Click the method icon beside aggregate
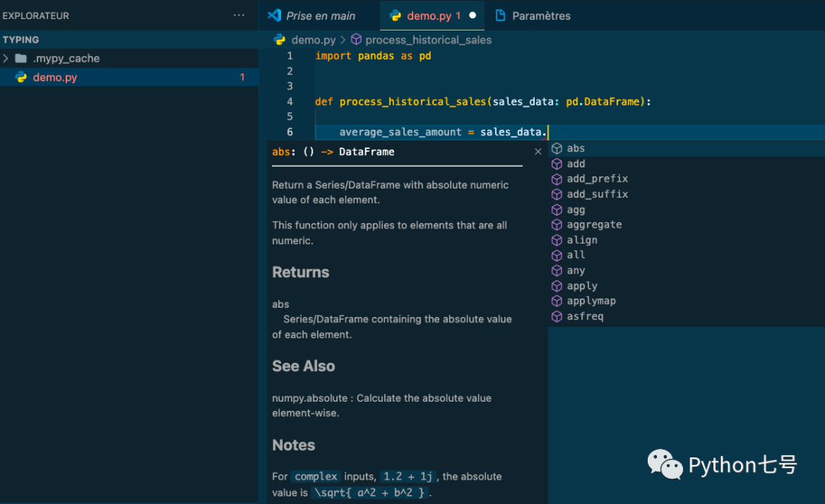Screen dimensions: 825x504 click(557, 225)
